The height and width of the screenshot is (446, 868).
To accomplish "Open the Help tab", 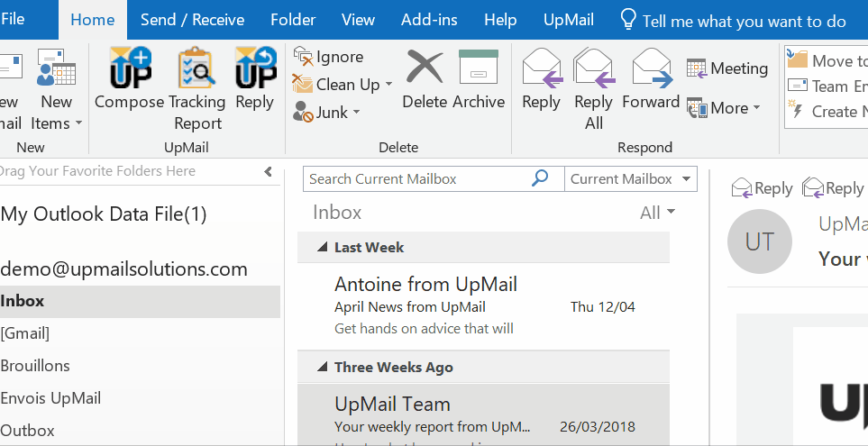I will pyautogui.click(x=500, y=20).
